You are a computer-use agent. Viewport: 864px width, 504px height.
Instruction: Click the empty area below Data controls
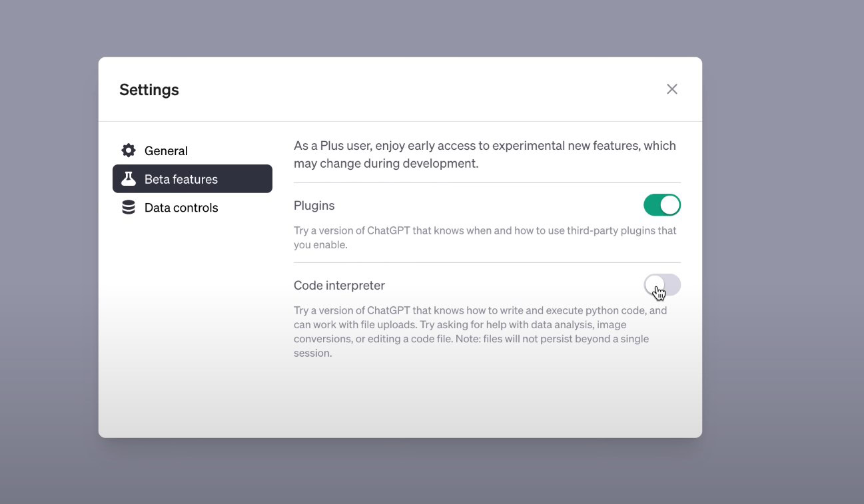pyautogui.click(x=192, y=320)
